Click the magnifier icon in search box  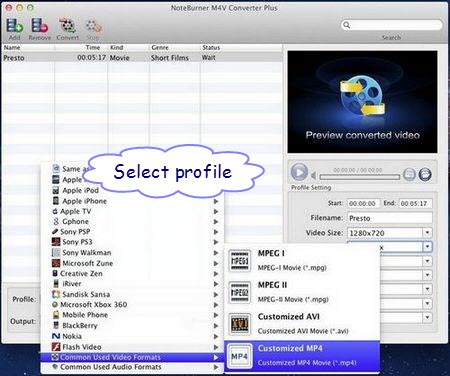pyautogui.click(x=347, y=25)
